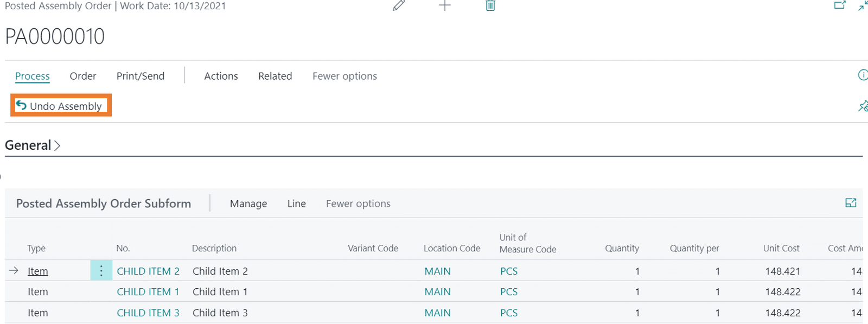Open page in new window icon
The height and width of the screenshot is (324, 868).
840,5
